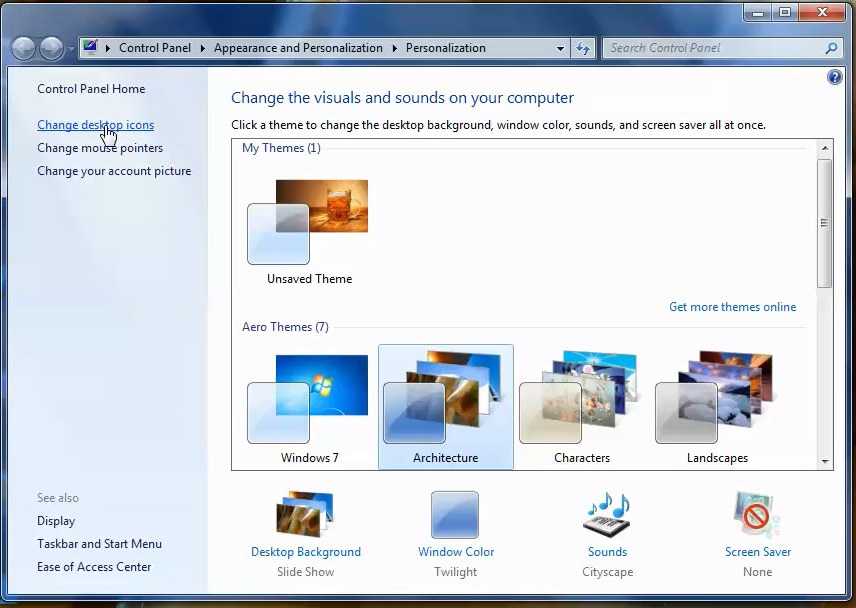Click the Refresh button beside the address bar
856x608 pixels.
[x=582, y=48]
